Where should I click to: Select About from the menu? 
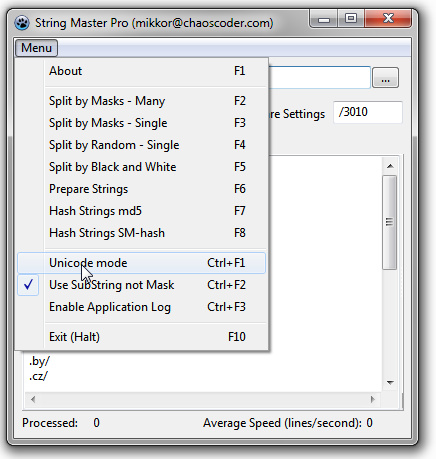[142, 71]
